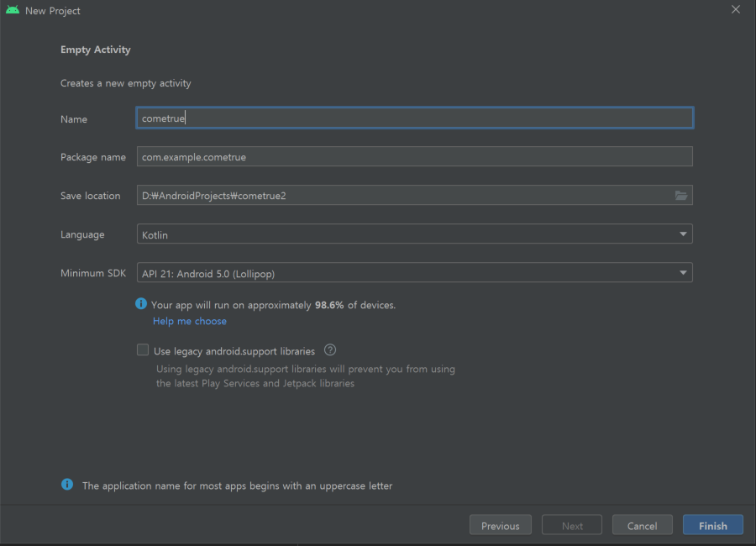Click the info icon beside device percentage
756x546 pixels.
(141, 304)
